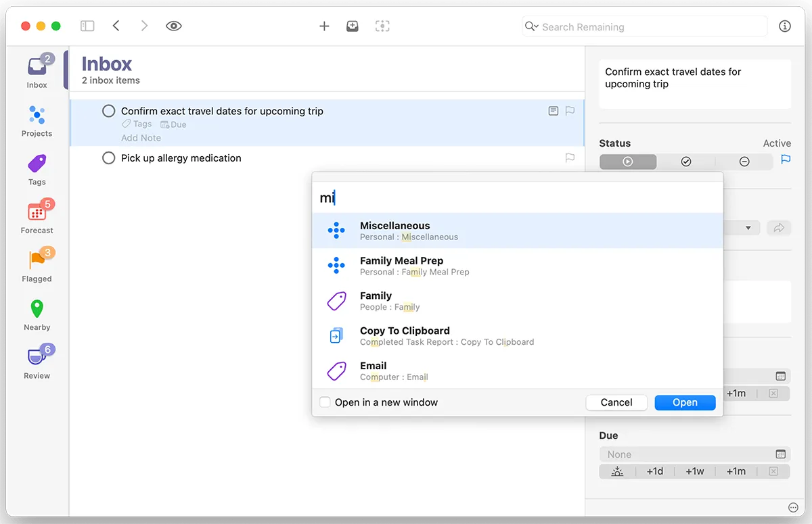
Task: Open the Due date calendar picker
Action: [780, 454]
